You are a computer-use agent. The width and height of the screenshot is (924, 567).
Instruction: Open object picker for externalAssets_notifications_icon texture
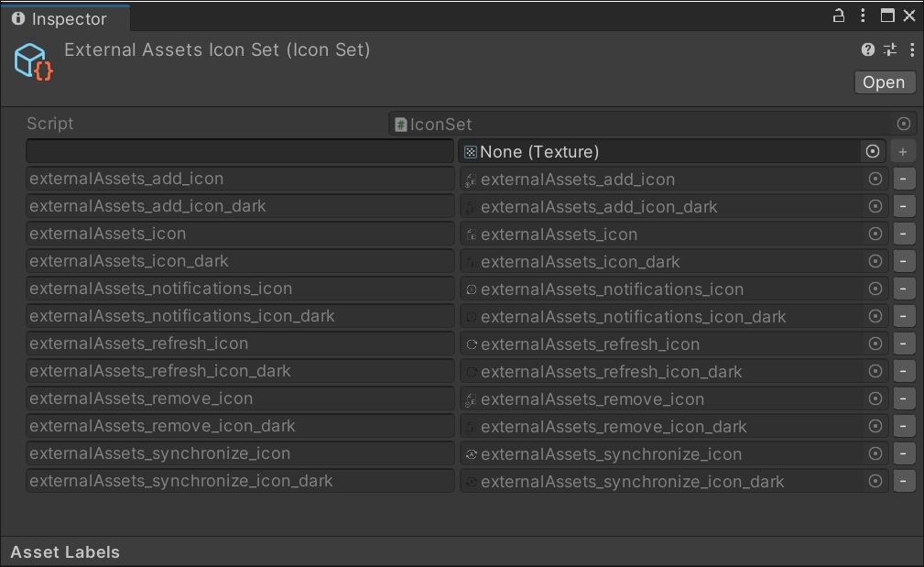pyautogui.click(x=873, y=289)
